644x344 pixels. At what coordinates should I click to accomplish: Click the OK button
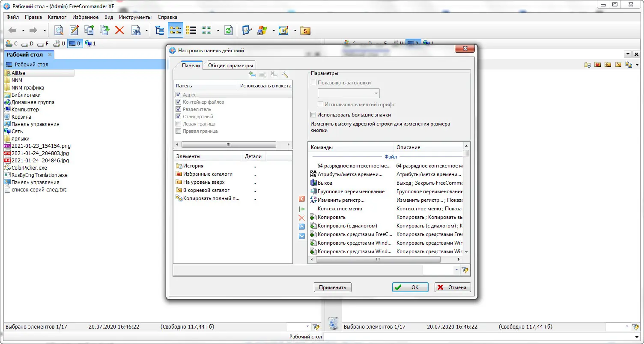pyautogui.click(x=410, y=287)
